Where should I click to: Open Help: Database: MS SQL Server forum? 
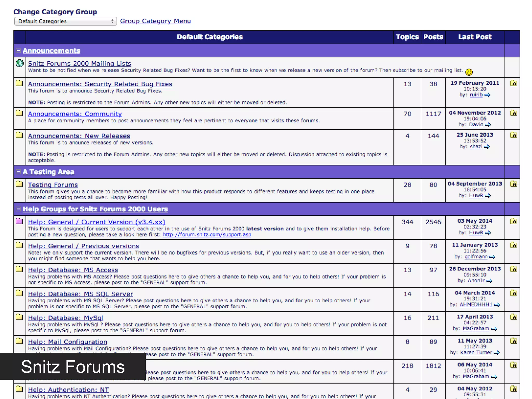pyautogui.click(x=81, y=294)
